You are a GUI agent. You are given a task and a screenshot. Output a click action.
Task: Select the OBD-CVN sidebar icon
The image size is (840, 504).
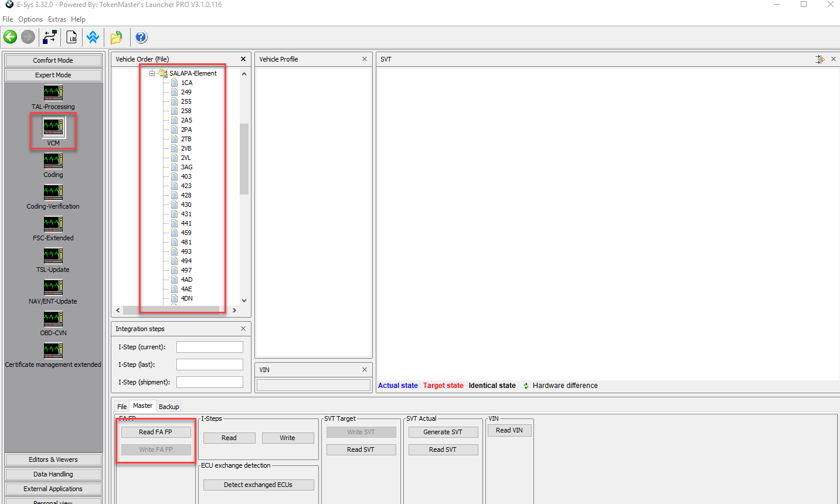53,318
